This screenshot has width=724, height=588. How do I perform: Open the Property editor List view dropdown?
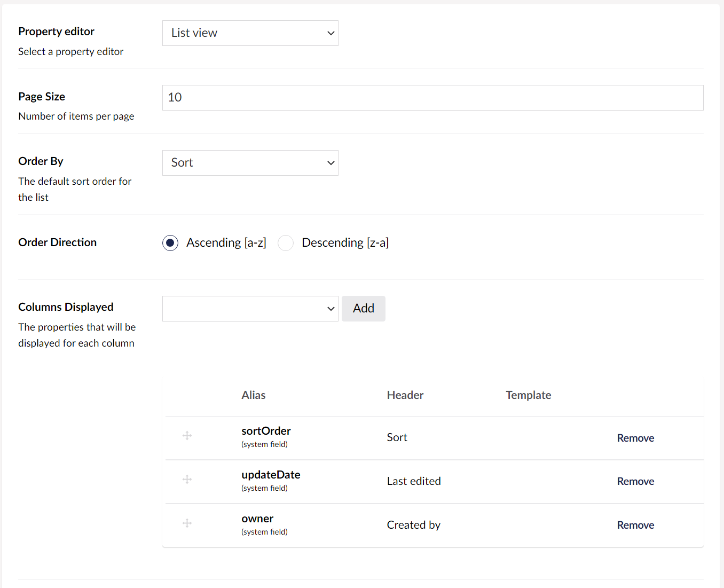pos(250,33)
